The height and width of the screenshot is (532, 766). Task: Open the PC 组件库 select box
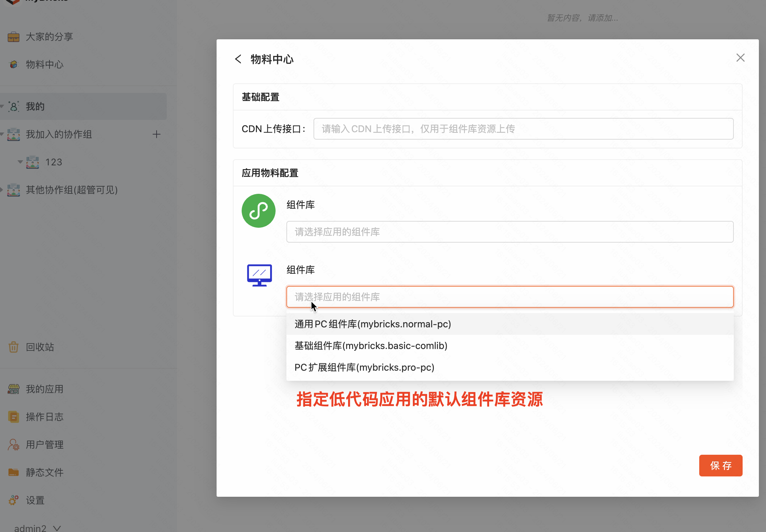pyautogui.click(x=510, y=297)
